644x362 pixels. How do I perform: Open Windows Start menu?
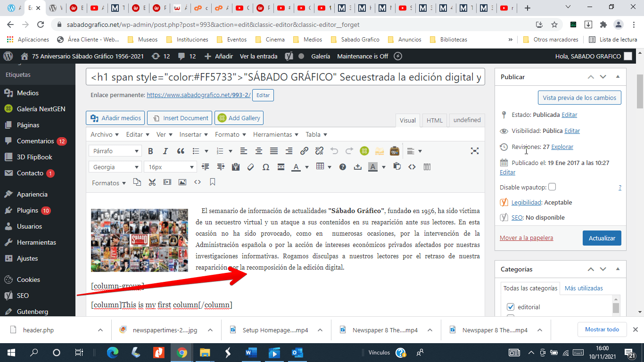[11, 353]
